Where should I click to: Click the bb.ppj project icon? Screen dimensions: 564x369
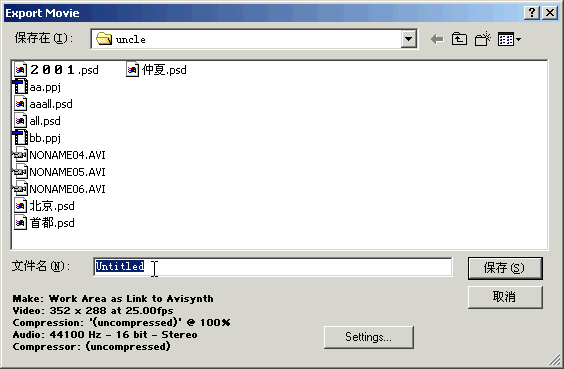(20, 138)
